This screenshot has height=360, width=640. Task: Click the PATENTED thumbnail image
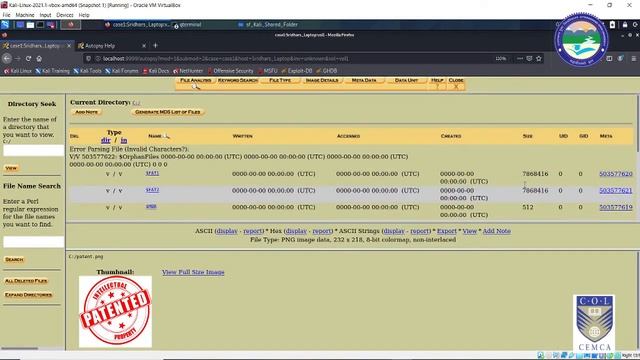coord(115,312)
